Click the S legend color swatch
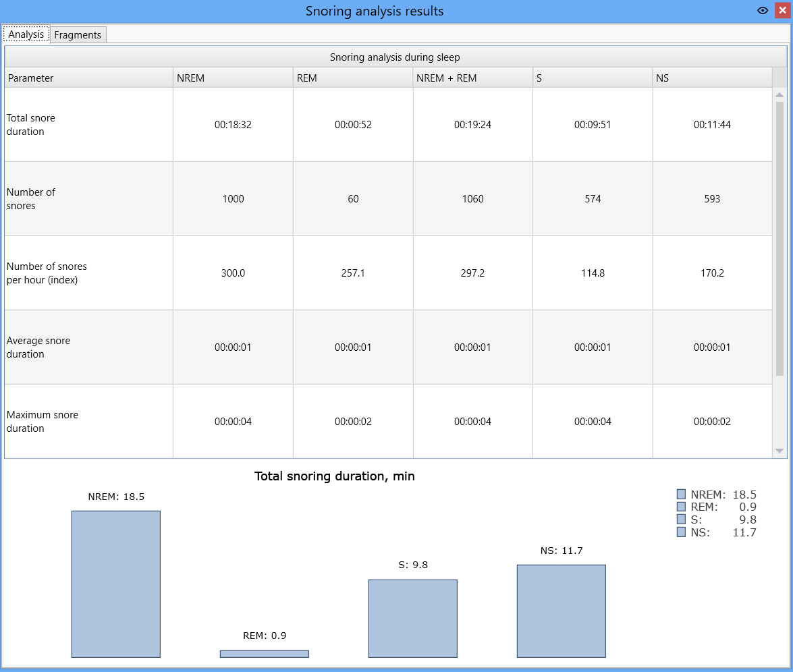This screenshot has width=793, height=672. click(x=681, y=520)
